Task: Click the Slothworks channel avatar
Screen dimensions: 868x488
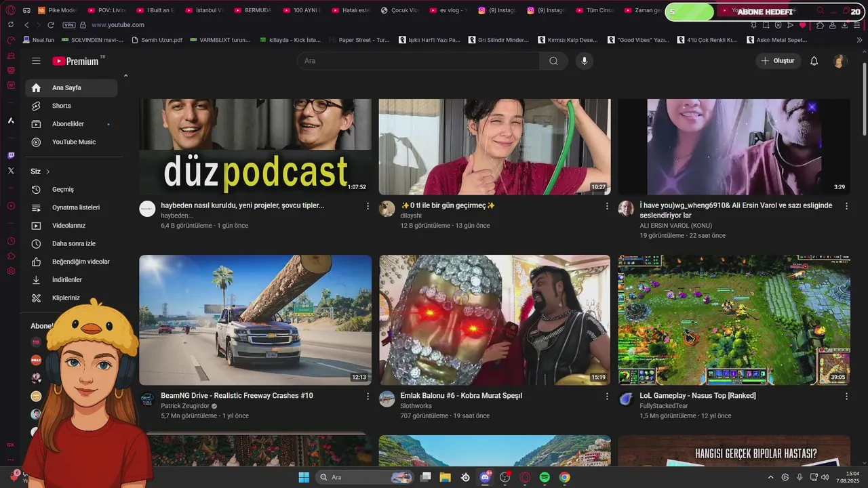Action: (387, 399)
